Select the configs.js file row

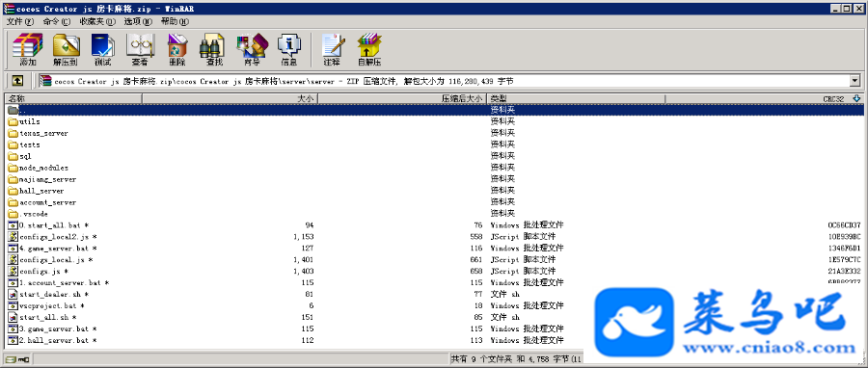434,272
